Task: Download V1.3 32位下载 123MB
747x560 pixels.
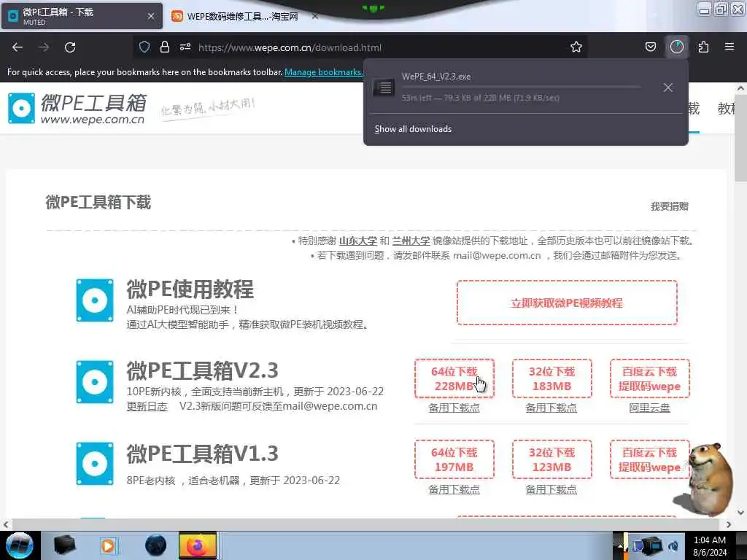Action: coord(551,459)
